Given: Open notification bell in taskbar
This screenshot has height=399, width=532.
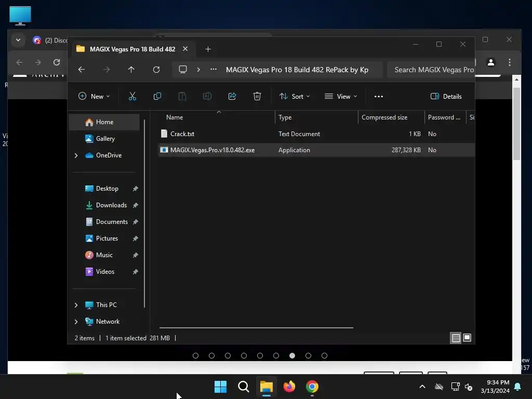Looking at the screenshot, I should point(518,387).
